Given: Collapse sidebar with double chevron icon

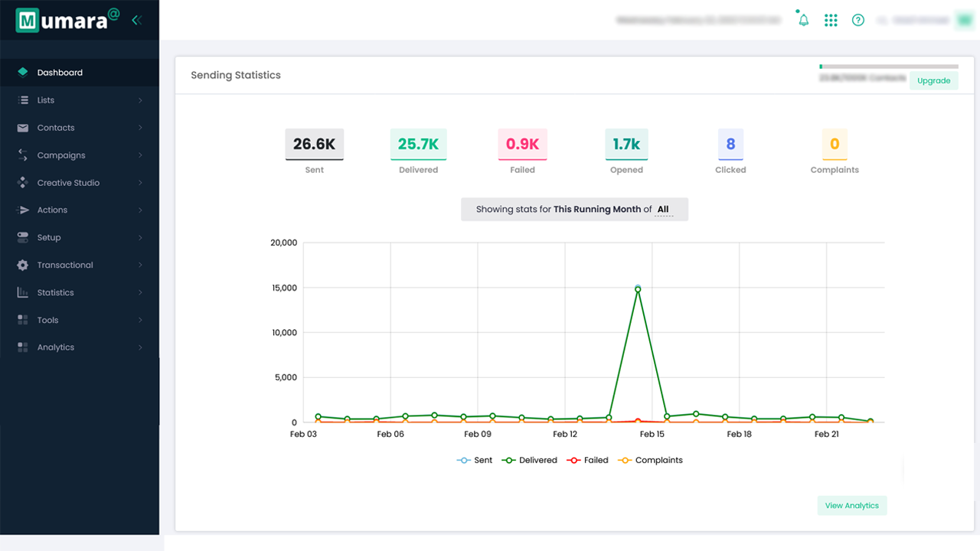Looking at the screenshot, I should click(136, 21).
